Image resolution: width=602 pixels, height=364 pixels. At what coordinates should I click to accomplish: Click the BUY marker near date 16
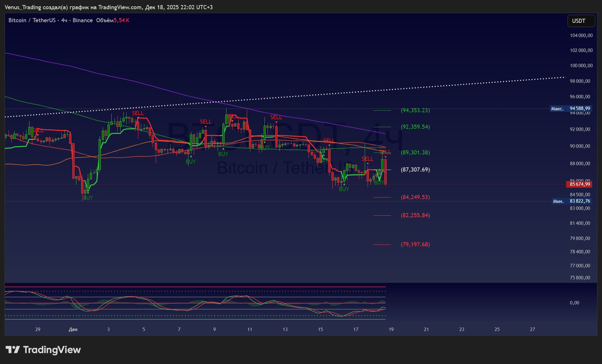[x=344, y=189]
